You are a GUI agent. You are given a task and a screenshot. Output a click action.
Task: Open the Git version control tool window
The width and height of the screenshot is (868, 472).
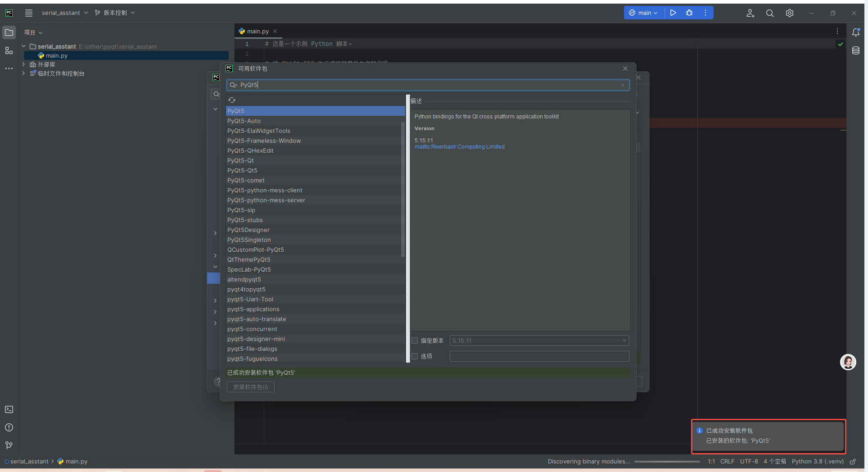click(9, 445)
